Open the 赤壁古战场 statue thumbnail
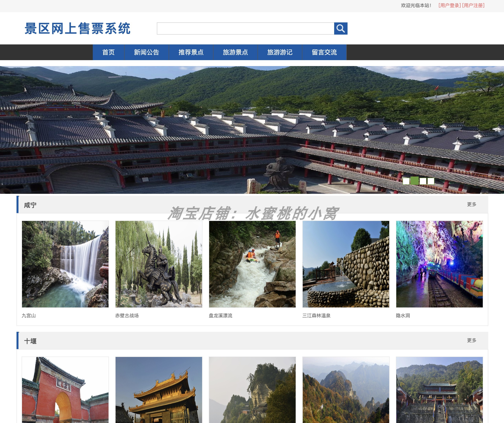 click(159, 264)
